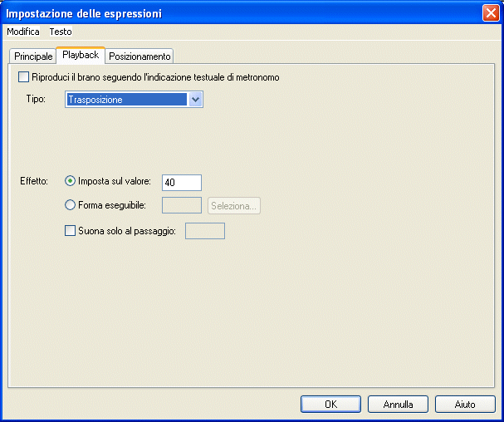Click the Forma eseguibile text box
Viewport: 504px width, 422px height.
(x=182, y=206)
